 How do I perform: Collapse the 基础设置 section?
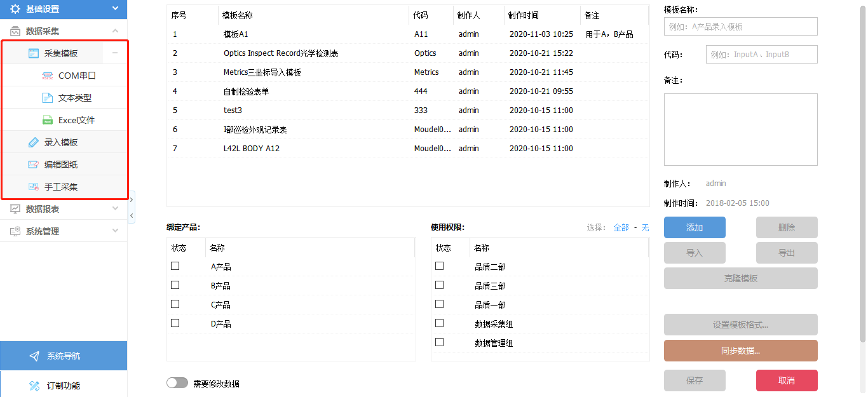[115, 9]
